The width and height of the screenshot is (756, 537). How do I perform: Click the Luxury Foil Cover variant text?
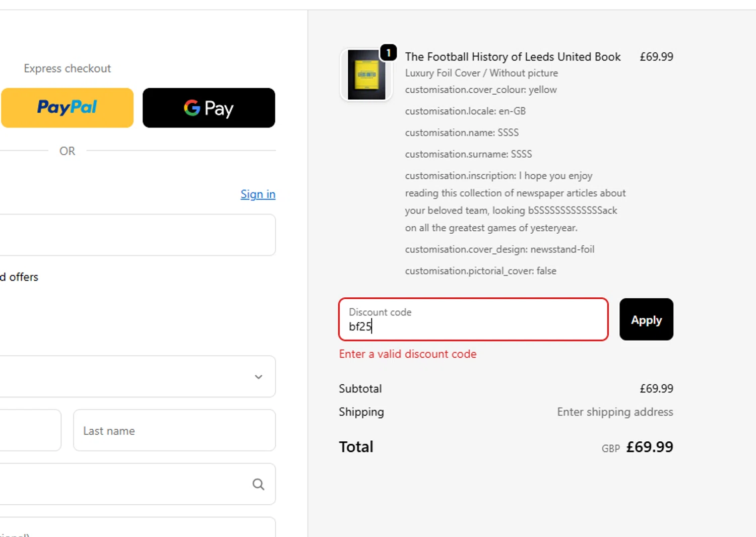click(x=481, y=73)
